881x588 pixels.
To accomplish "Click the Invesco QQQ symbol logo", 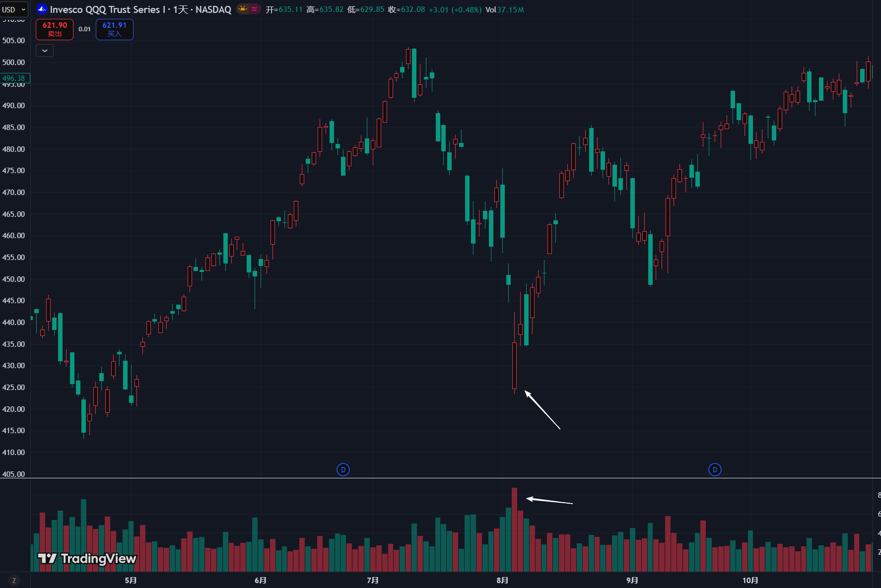I will coord(42,9).
